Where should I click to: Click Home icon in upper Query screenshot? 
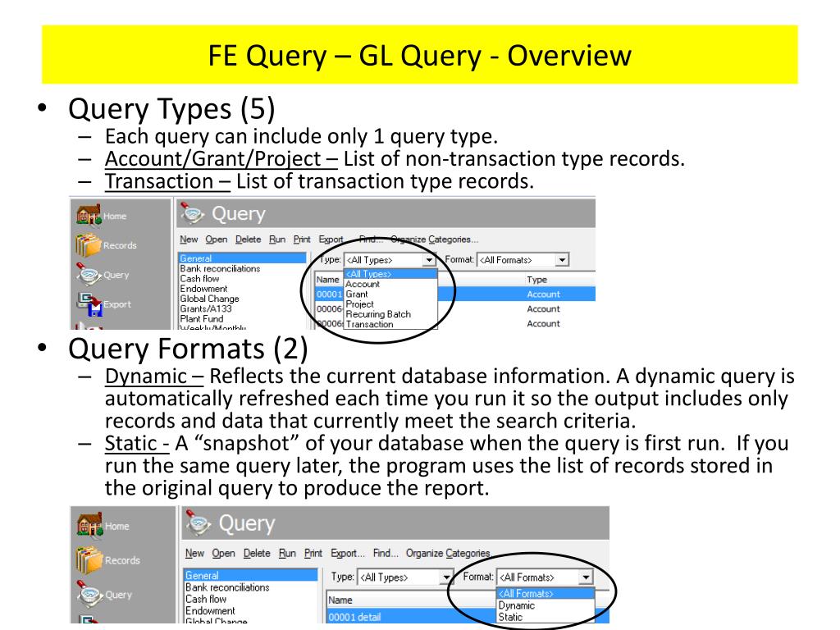click(x=89, y=214)
